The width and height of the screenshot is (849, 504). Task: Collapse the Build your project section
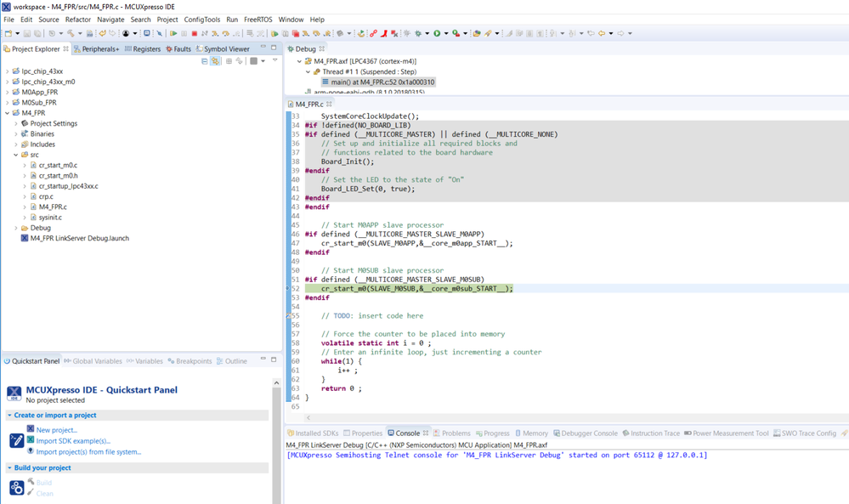[x=9, y=467]
